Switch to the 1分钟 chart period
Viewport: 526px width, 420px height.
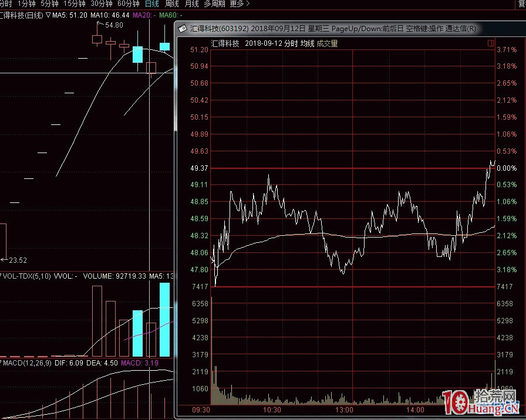pyautogui.click(x=27, y=4)
